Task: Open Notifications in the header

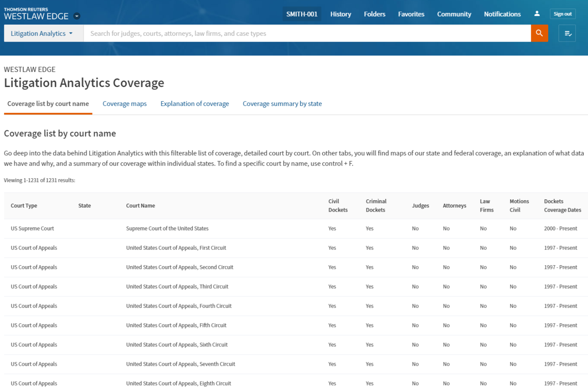Action: pyautogui.click(x=502, y=14)
